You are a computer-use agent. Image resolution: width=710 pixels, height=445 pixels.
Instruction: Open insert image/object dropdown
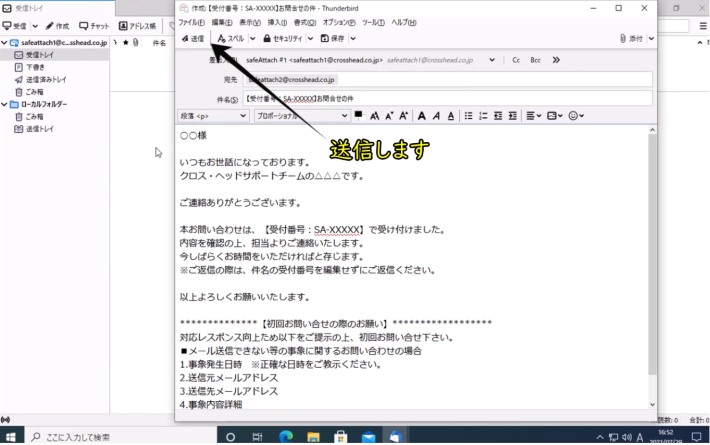554,116
